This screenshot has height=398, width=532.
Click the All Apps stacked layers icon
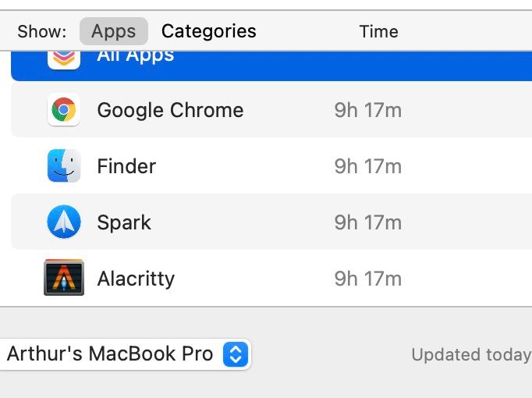click(x=64, y=60)
